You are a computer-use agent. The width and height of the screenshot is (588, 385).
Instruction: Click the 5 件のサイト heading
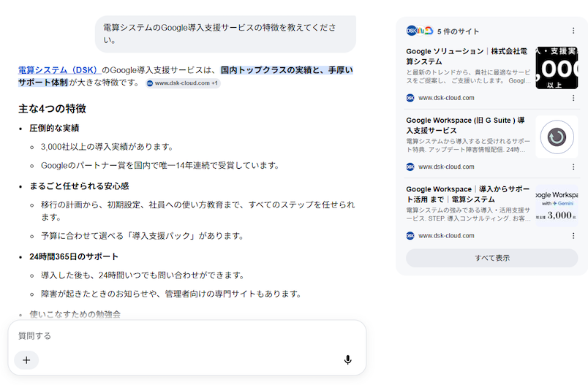click(459, 31)
